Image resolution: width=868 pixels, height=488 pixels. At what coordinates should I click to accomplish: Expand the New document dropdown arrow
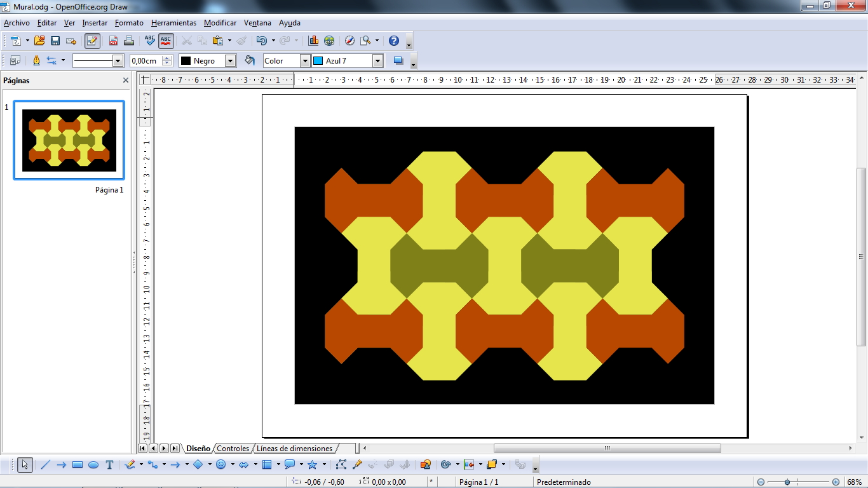(x=27, y=41)
